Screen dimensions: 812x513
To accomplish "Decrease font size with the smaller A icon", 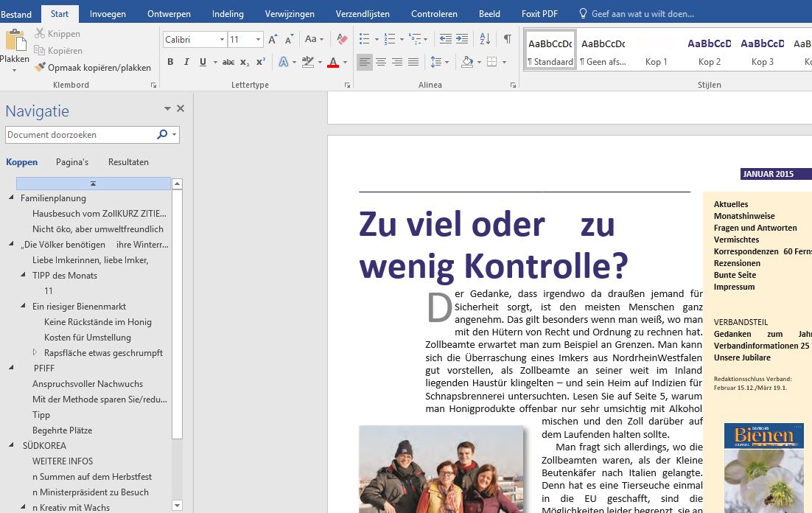I will [x=290, y=39].
